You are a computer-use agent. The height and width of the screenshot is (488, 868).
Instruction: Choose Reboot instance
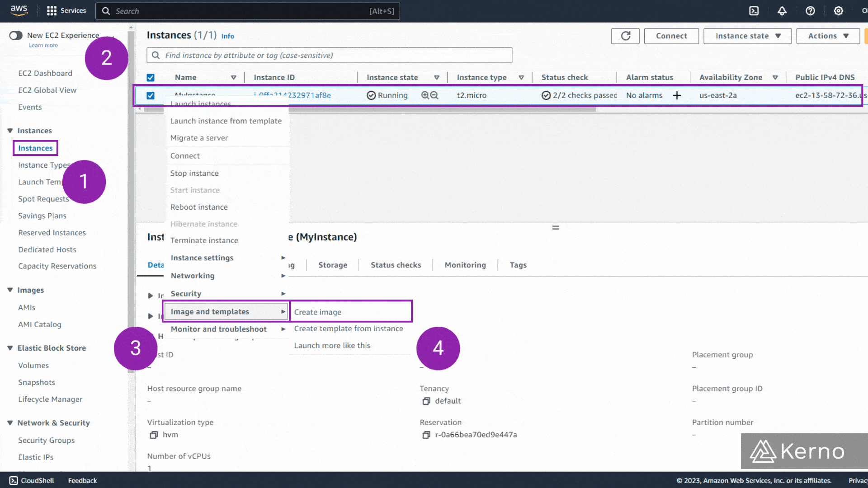pos(199,207)
